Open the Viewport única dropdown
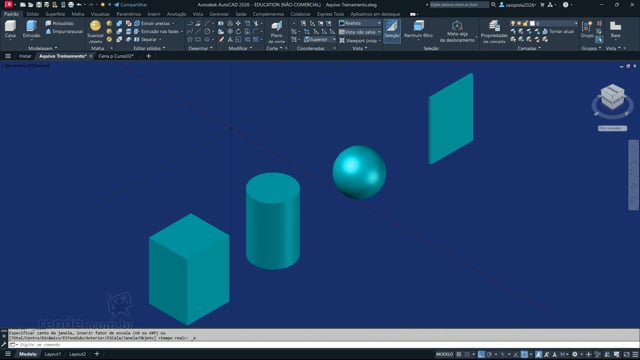Viewport: 640px width, 360px height. [x=360, y=40]
